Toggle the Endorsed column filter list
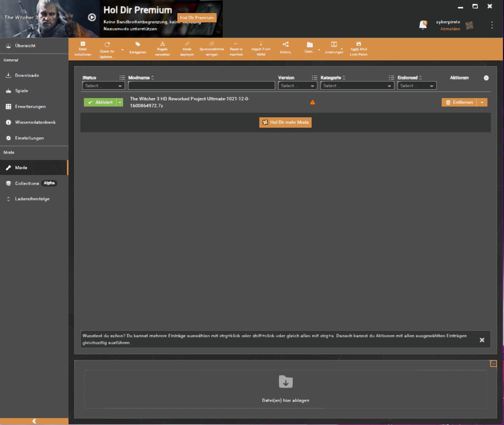The width and height of the screenshot is (504, 425). click(x=391, y=77)
